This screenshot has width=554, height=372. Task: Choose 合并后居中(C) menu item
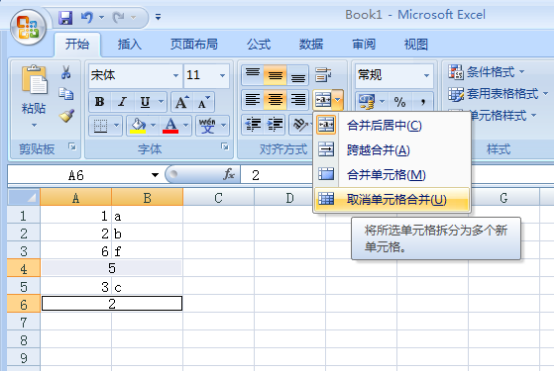391,125
